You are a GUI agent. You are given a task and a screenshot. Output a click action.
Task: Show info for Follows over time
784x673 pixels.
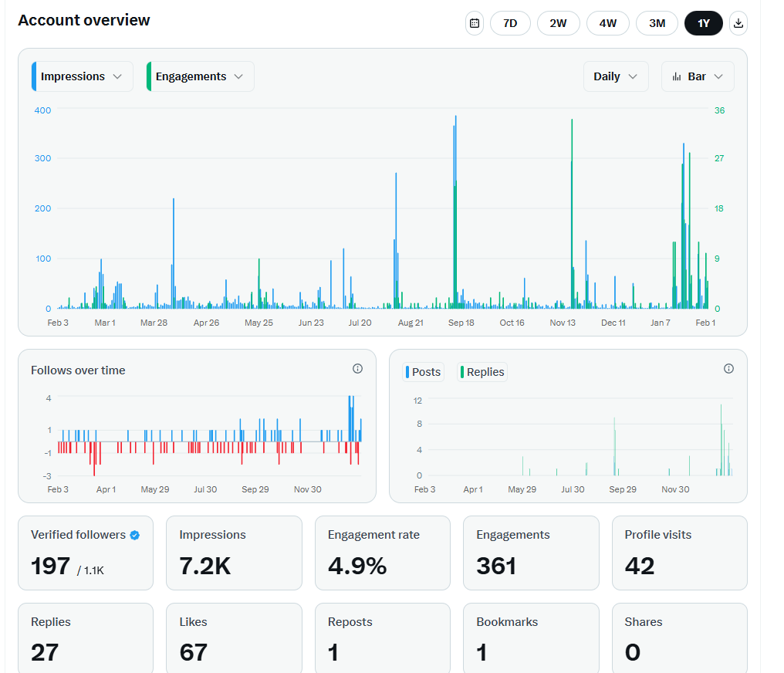357,368
